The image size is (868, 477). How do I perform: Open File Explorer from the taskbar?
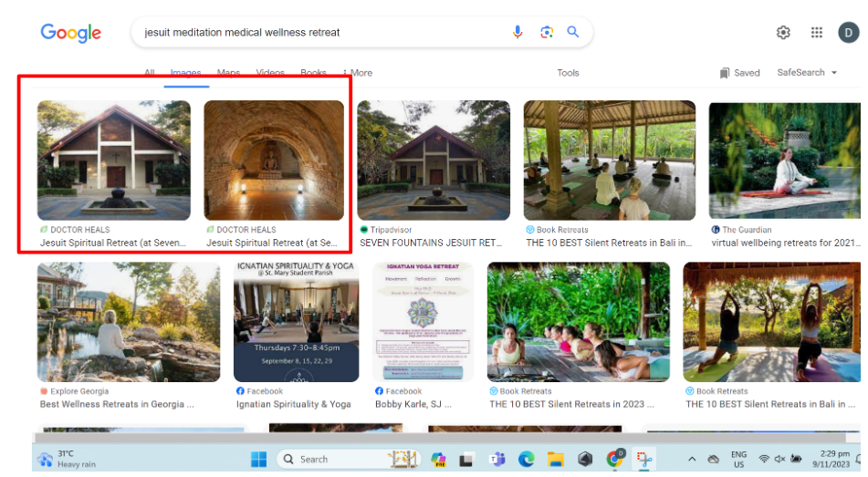click(x=555, y=459)
